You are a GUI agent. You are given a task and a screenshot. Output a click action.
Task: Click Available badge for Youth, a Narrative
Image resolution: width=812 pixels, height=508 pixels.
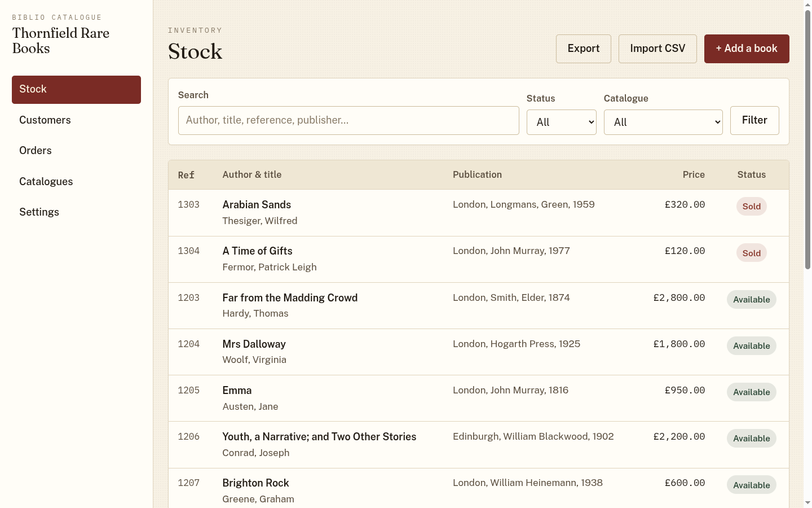[752, 439]
